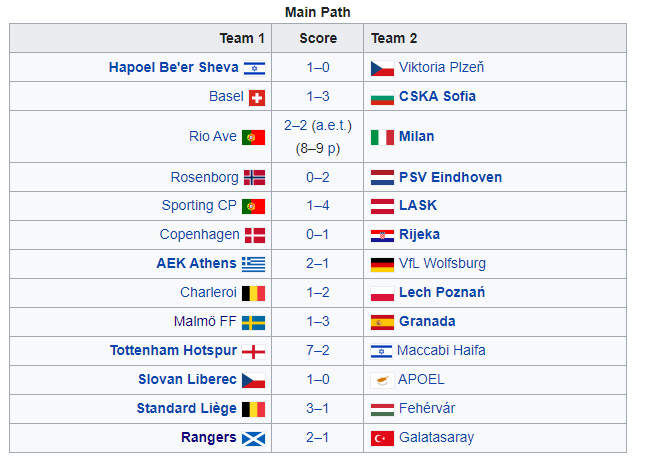Click the Scottish flag beside Rangers

pyautogui.click(x=254, y=438)
